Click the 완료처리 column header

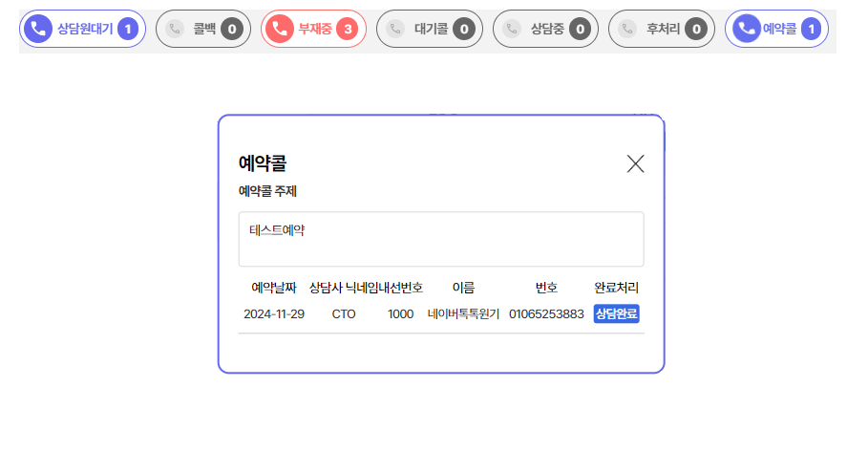coord(616,288)
